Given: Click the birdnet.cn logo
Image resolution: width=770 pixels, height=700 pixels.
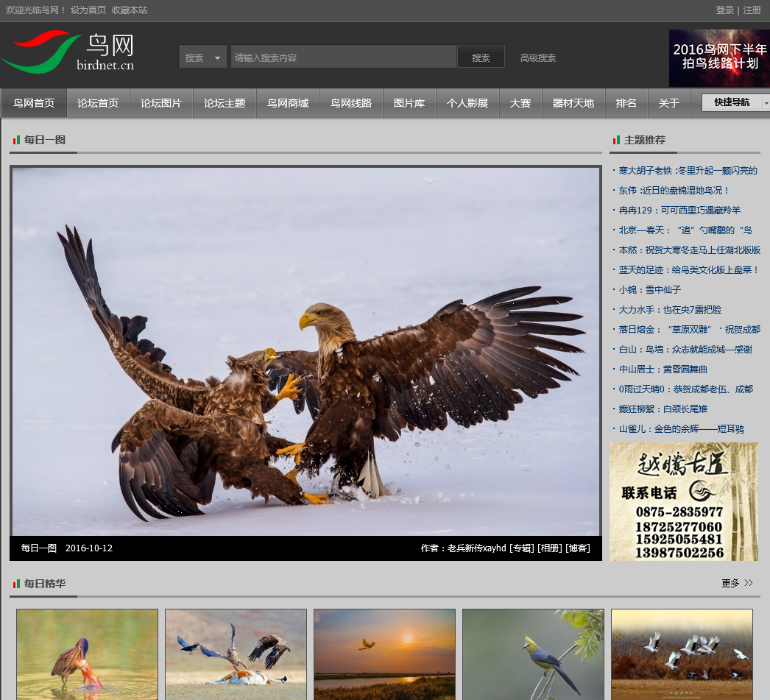Looking at the screenshot, I should pyautogui.click(x=70, y=52).
